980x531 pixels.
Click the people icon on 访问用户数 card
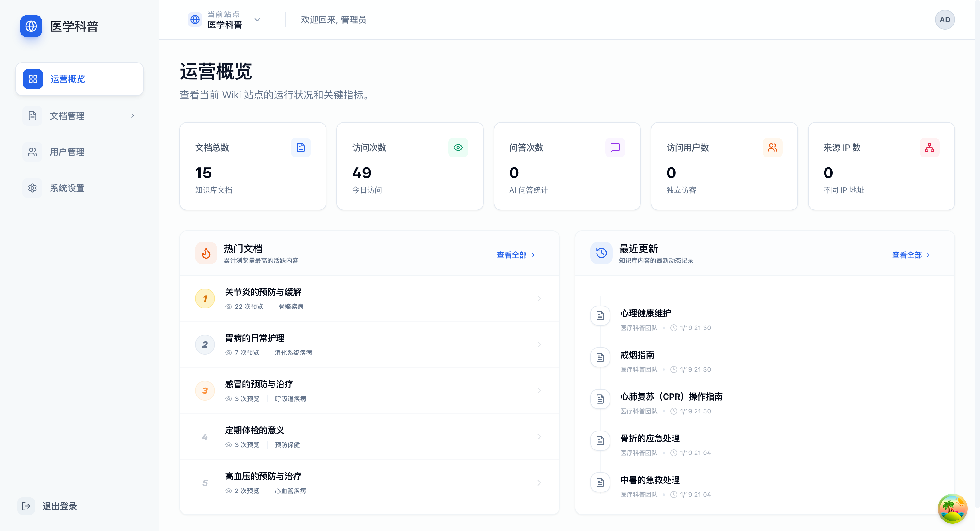coord(772,148)
